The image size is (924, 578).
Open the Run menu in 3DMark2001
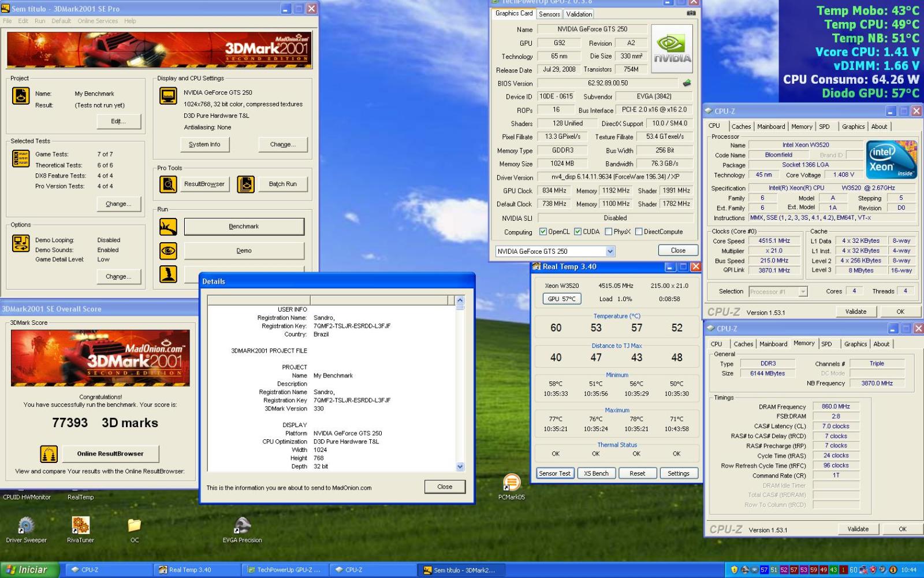pos(40,21)
